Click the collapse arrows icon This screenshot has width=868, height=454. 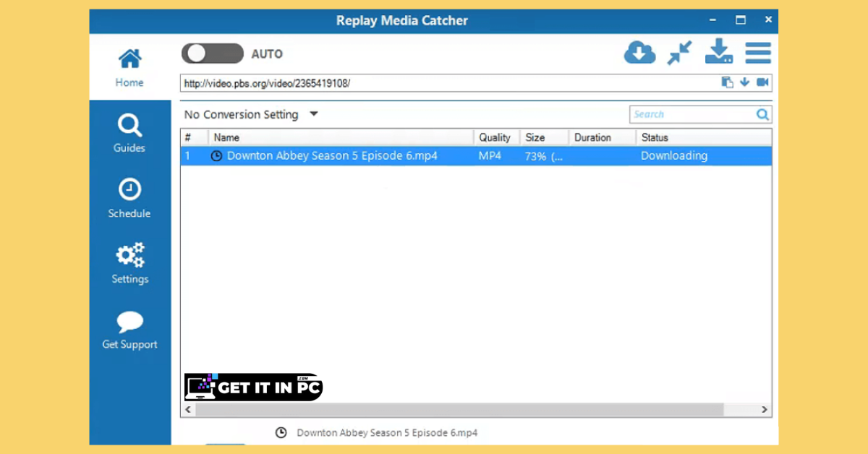pyautogui.click(x=679, y=53)
